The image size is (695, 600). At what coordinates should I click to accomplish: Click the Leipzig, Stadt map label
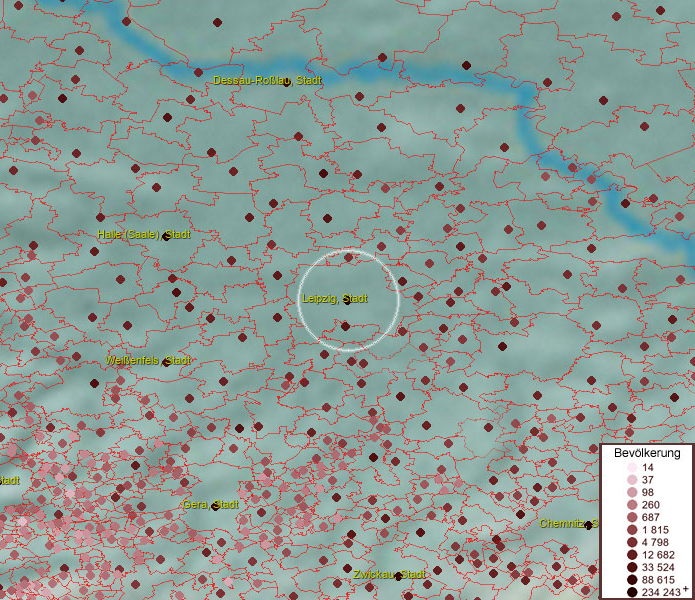click(335, 298)
